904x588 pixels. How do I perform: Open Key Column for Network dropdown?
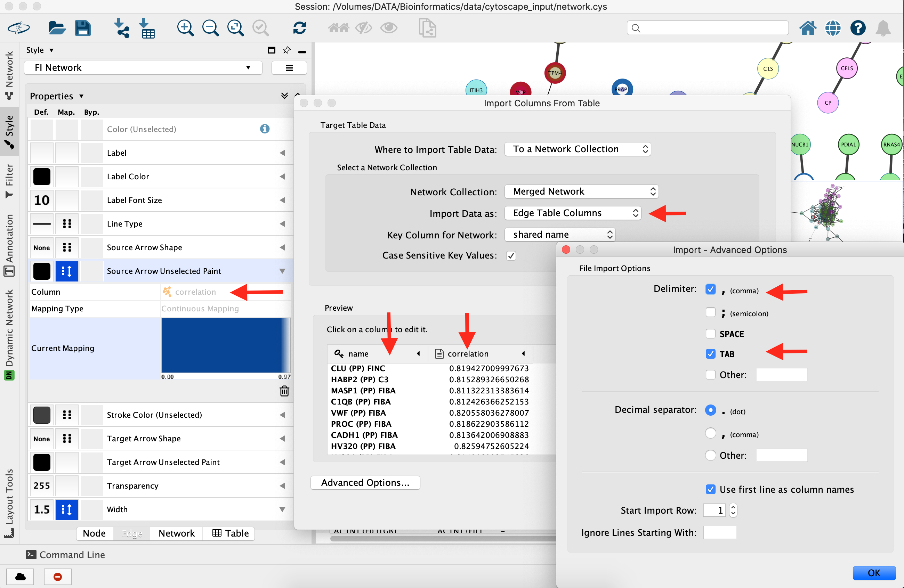pos(560,235)
